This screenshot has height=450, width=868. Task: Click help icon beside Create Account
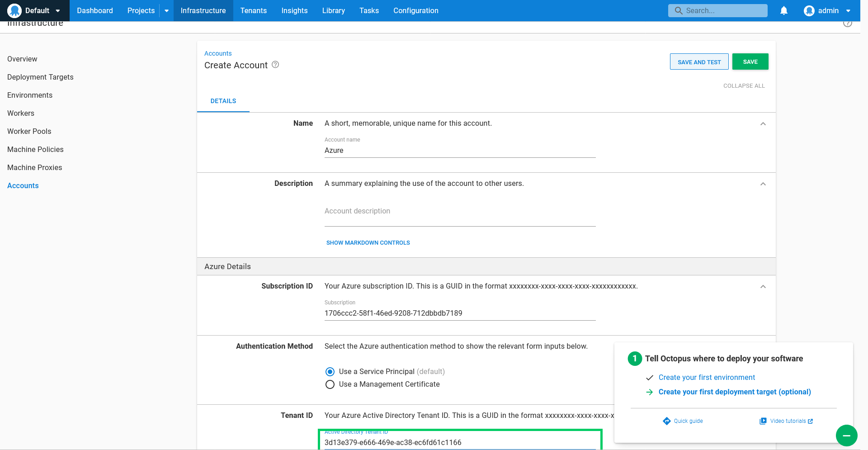pyautogui.click(x=275, y=65)
